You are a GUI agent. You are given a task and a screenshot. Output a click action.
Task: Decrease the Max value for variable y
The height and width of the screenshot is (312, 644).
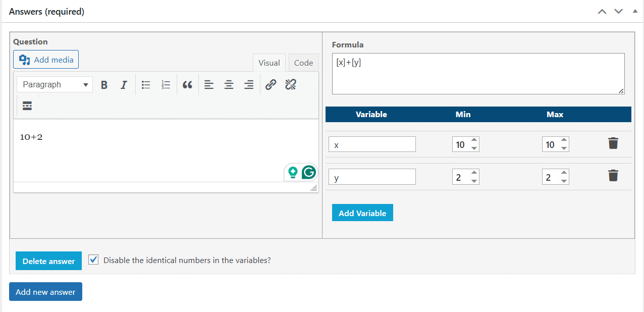(564, 181)
